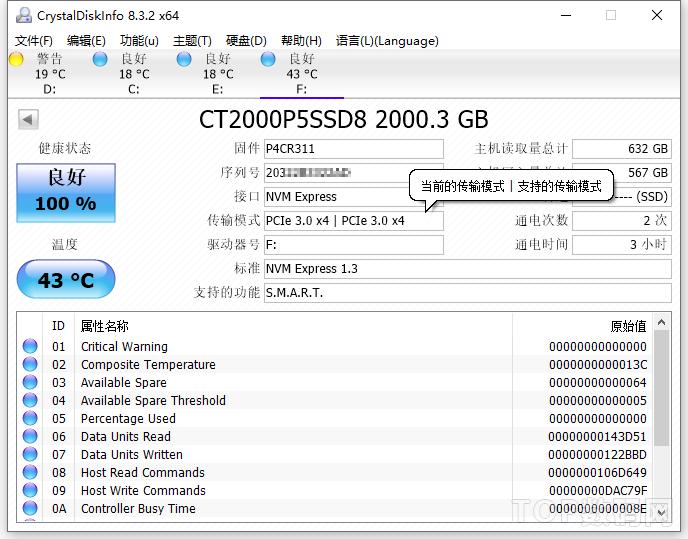Select the Host Read Commands attribute row
This screenshot has width=688, height=539.
tap(335, 472)
